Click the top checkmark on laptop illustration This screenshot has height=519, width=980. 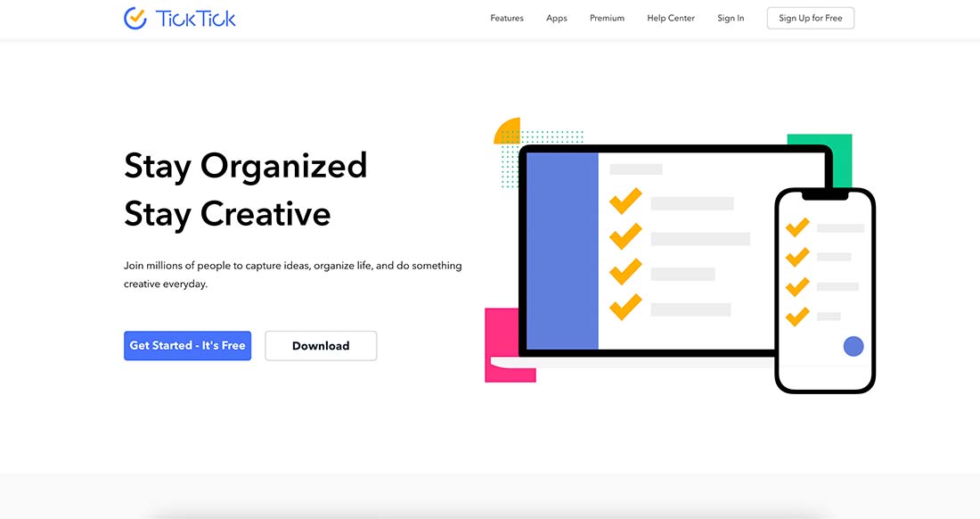click(625, 202)
